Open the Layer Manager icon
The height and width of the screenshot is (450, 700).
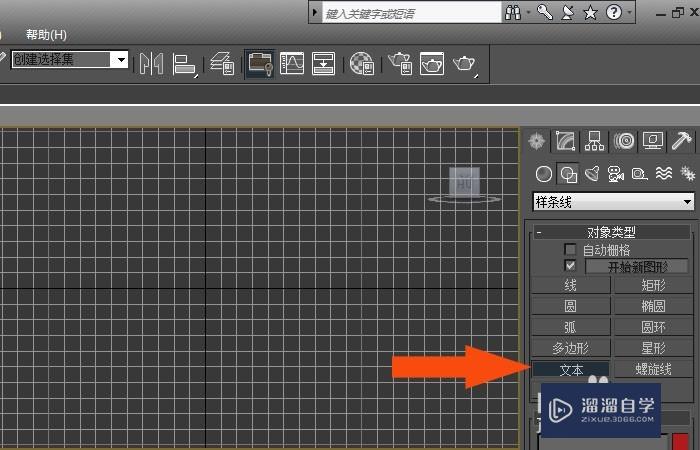(x=222, y=63)
